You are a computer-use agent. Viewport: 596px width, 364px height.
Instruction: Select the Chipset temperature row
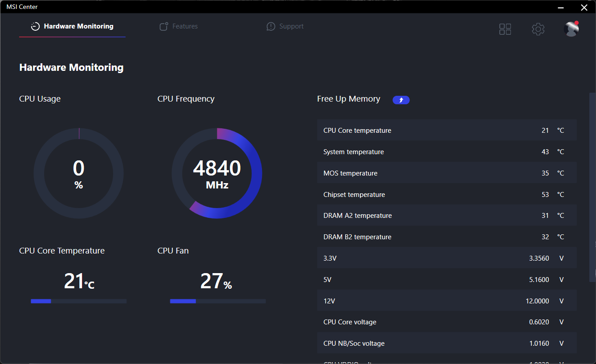point(447,195)
